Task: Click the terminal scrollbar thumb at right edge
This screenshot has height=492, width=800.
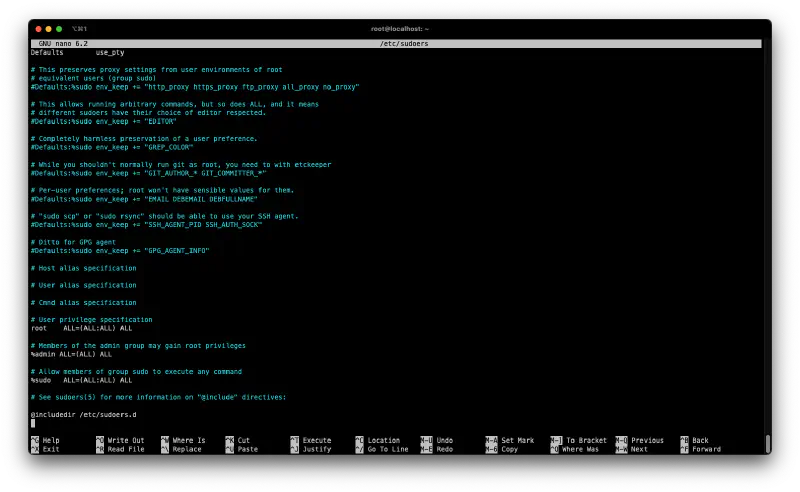Action: 768,444
